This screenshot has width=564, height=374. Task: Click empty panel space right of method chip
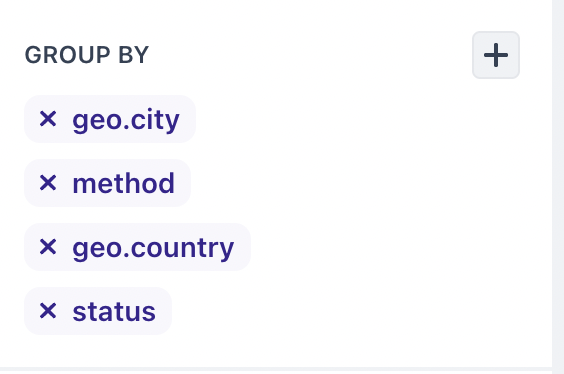pos(360,183)
